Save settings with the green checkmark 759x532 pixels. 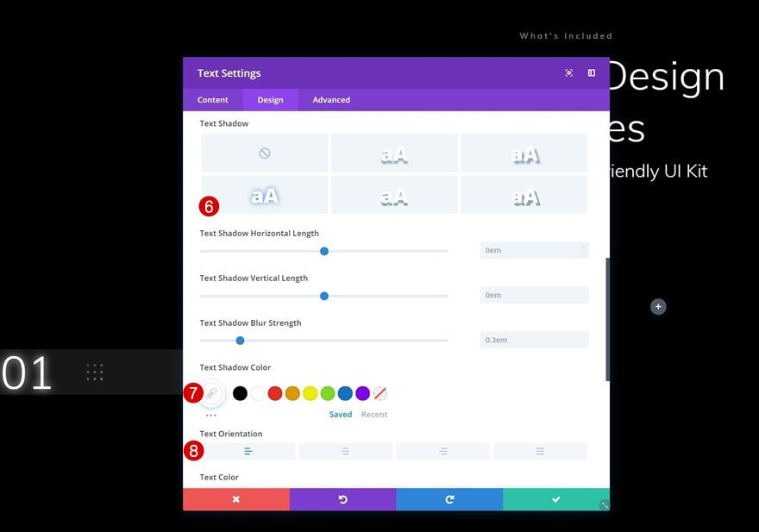(x=556, y=499)
